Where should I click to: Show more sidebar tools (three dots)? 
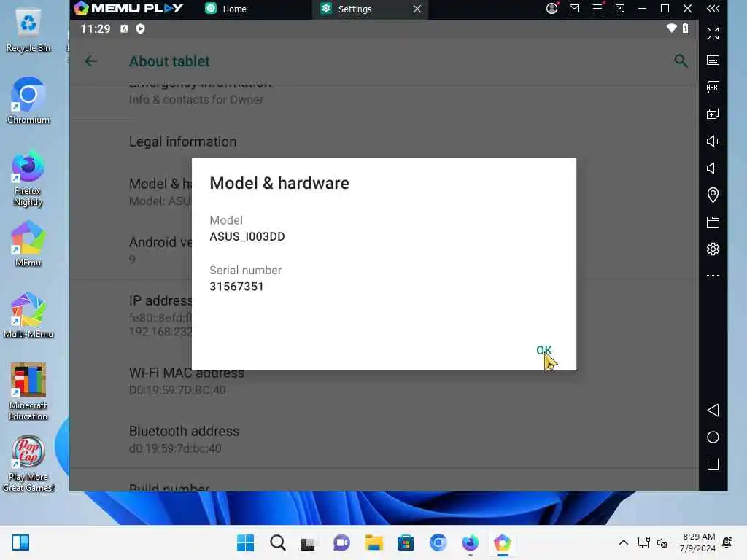click(x=713, y=276)
